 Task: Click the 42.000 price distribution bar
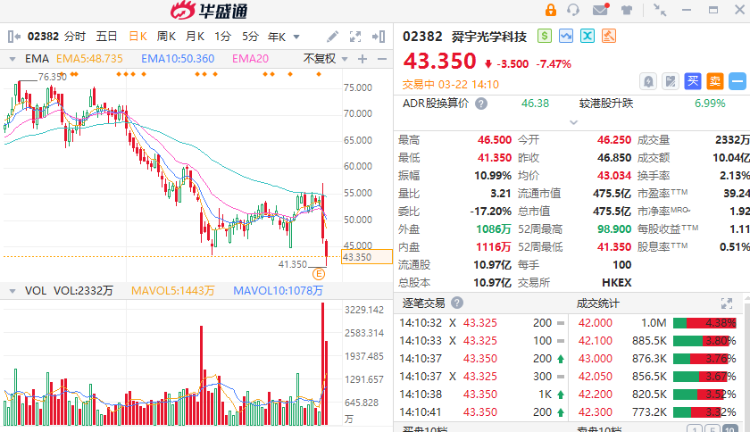pos(704,323)
